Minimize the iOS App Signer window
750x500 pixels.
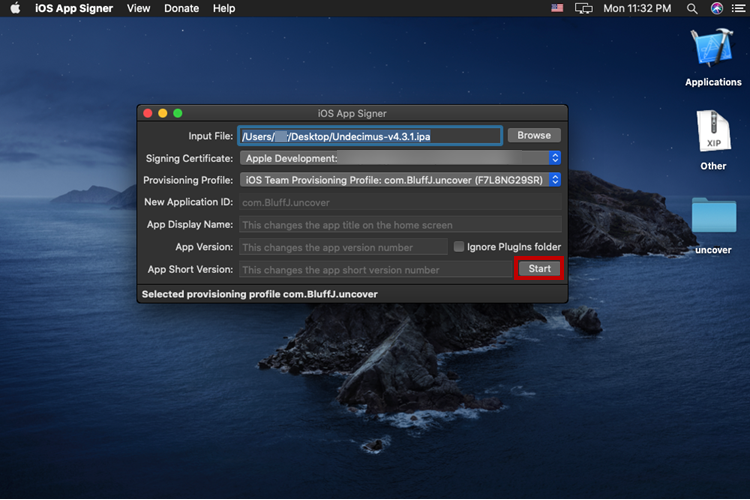[x=163, y=113]
